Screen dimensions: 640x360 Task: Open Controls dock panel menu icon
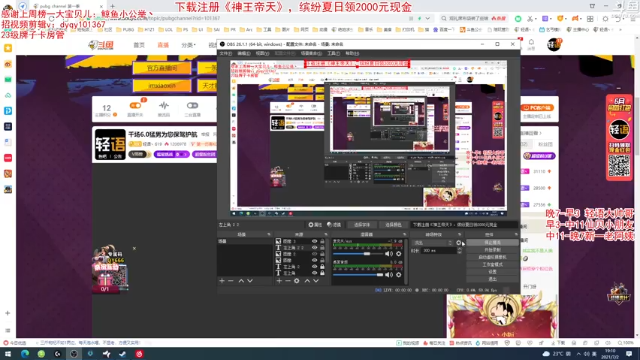[x=516, y=234]
